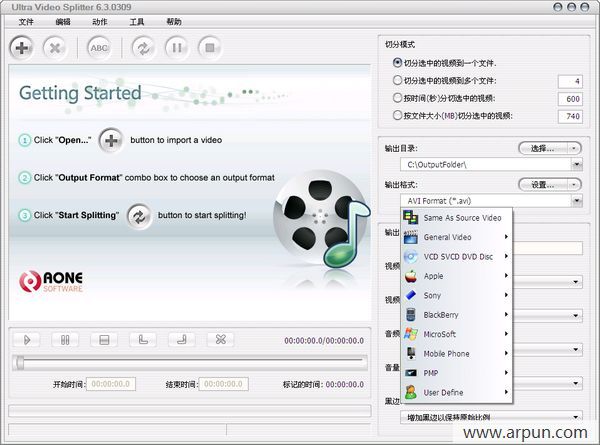
Task: Click the Start Splitting icon in step three
Action: [x=139, y=217]
